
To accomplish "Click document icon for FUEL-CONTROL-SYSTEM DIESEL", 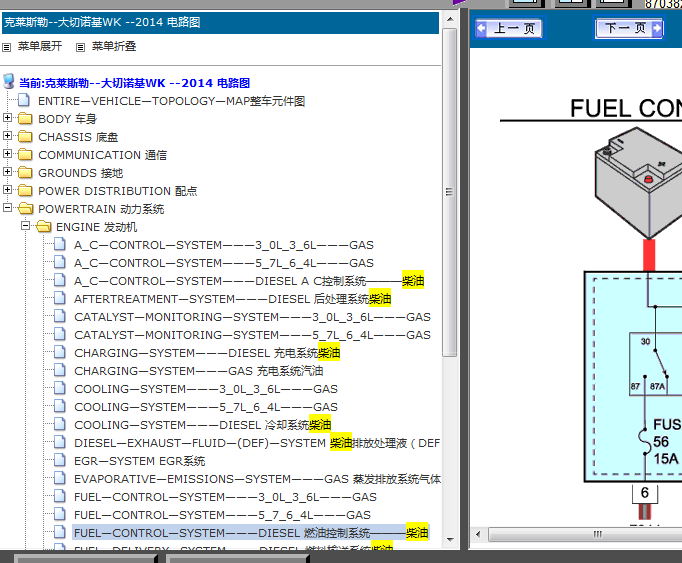I will [x=60, y=532].
